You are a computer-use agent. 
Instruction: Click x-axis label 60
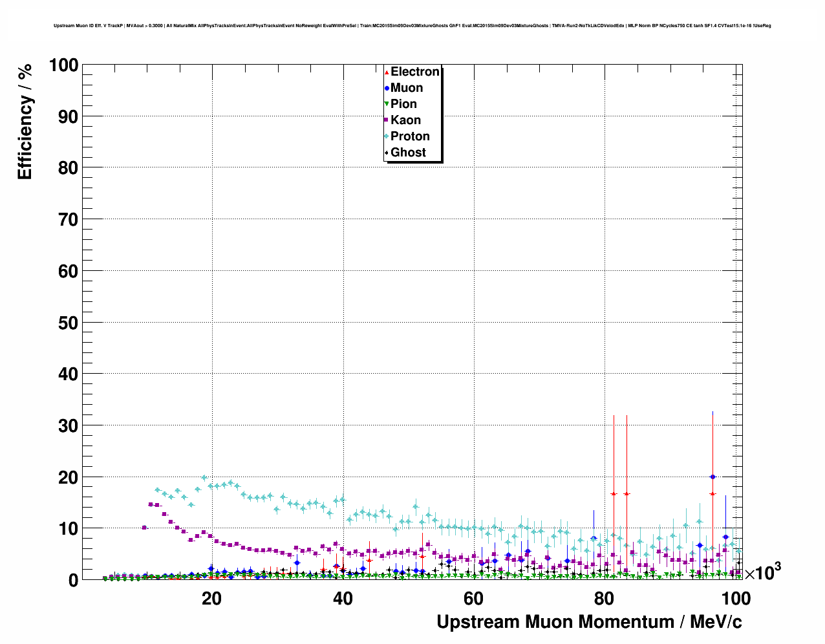pos(474,599)
